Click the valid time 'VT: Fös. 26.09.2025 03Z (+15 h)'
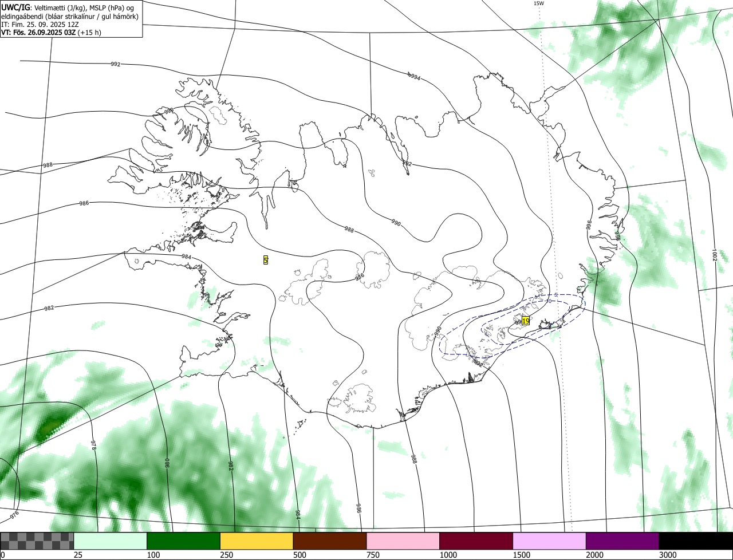The image size is (733, 560). 51,32
